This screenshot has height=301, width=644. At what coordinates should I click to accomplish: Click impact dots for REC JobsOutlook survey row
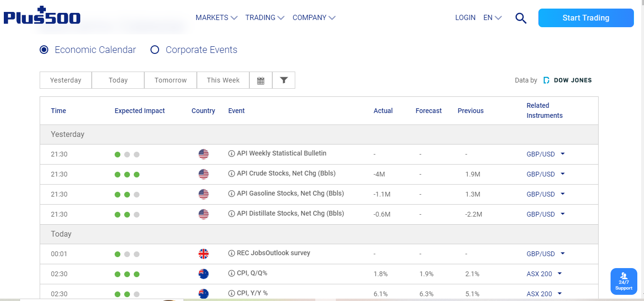pos(127,254)
